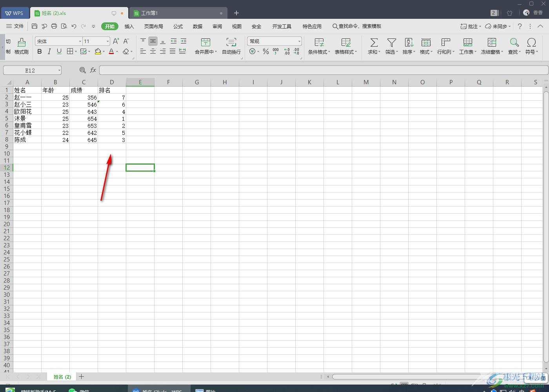Center text horizontally
This screenshot has width=549, height=392.
point(153,51)
